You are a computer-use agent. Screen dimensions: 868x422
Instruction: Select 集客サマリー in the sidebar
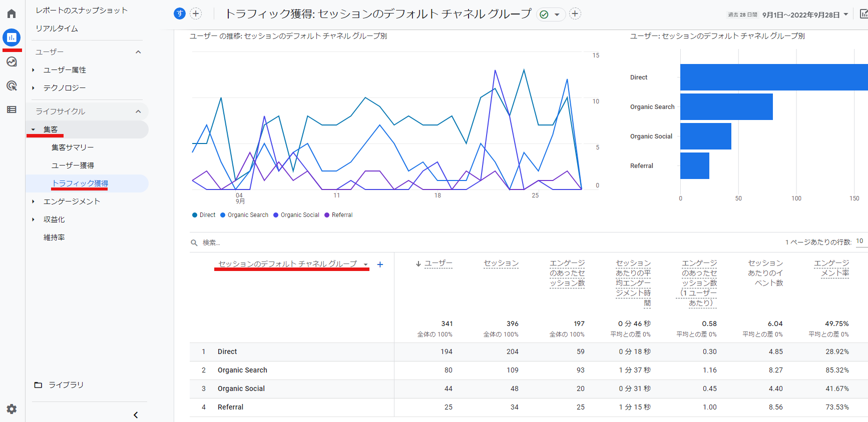coord(73,147)
